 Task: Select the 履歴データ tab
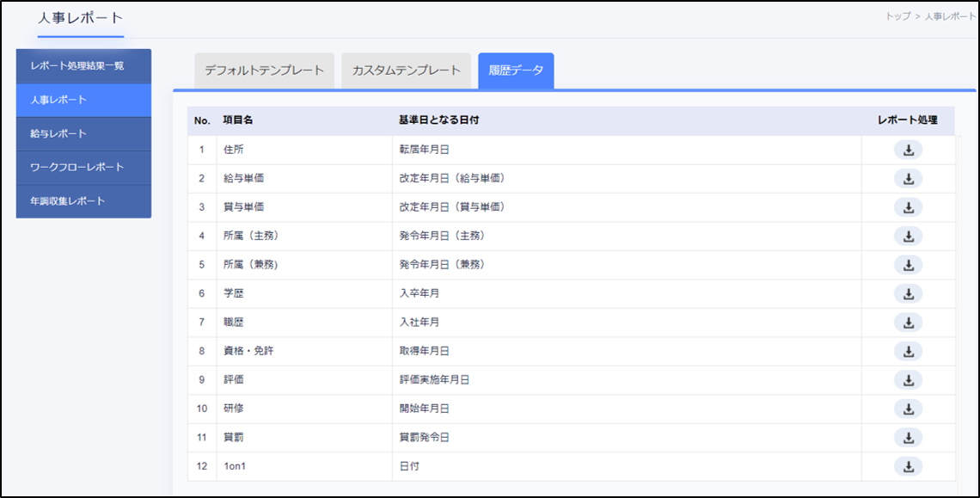[x=516, y=71]
